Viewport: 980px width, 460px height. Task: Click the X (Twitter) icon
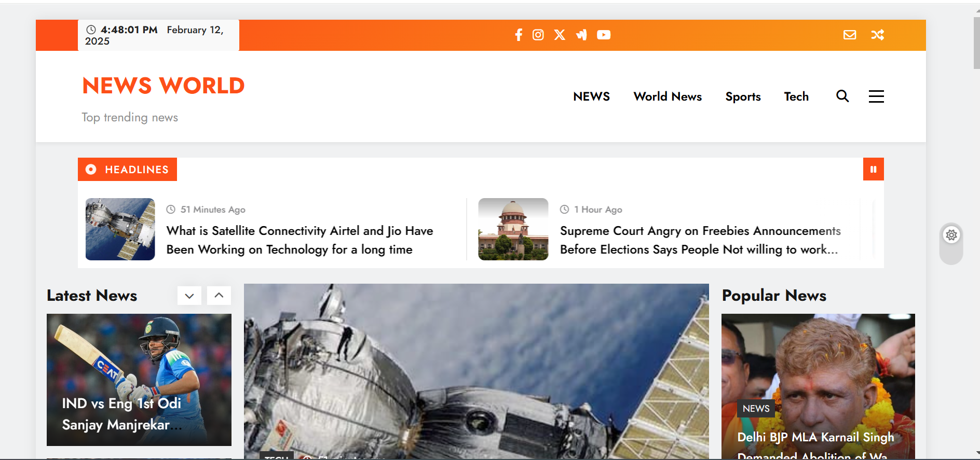(560, 35)
